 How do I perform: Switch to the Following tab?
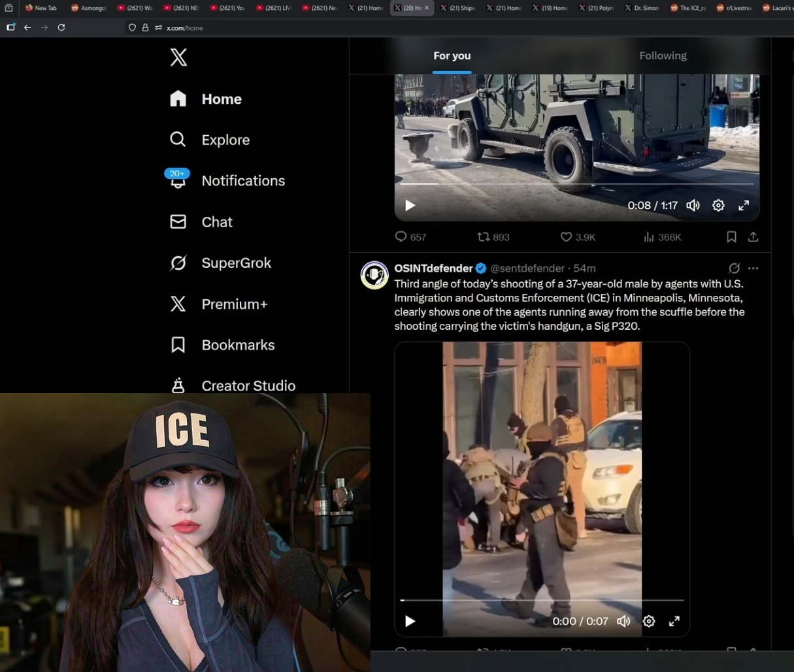tap(663, 56)
